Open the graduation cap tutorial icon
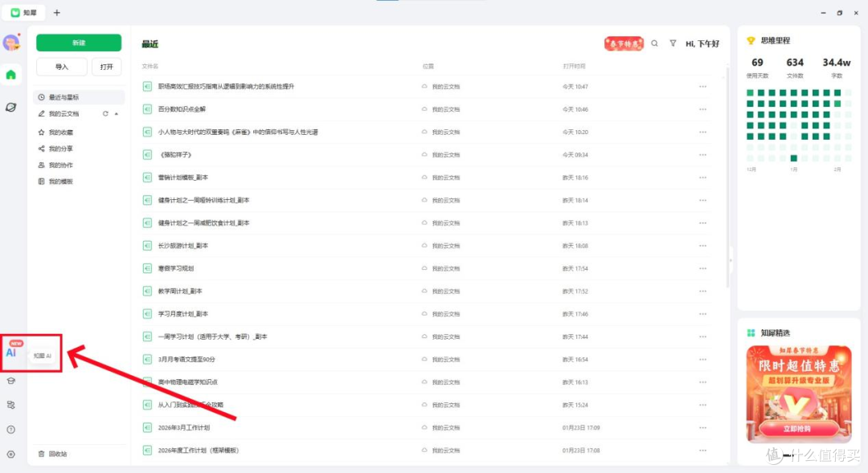Viewport: 868px width, 473px height. (11, 381)
